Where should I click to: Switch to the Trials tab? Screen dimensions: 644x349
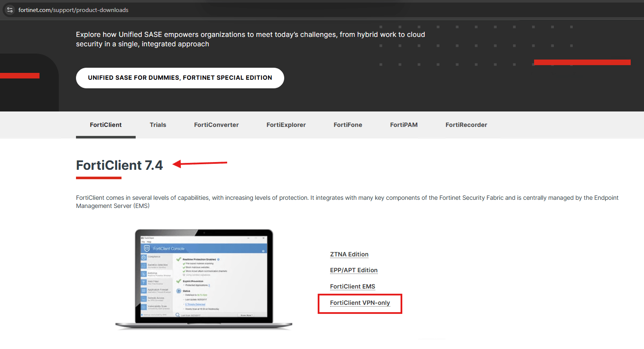click(x=158, y=125)
